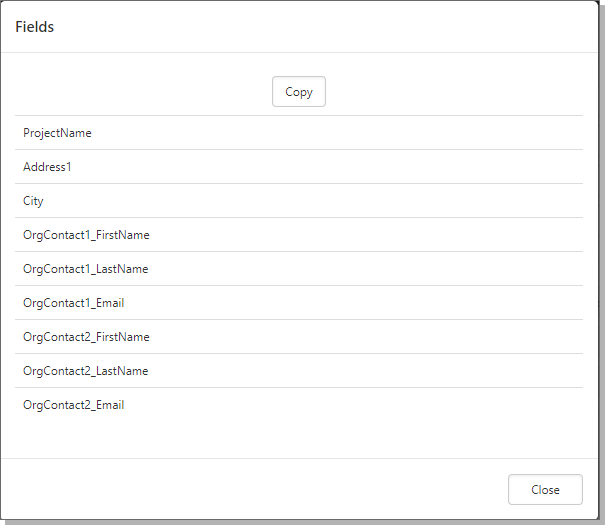Click OrgContact2_LastName in the fields list
This screenshot has width=605, height=525.
tap(85, 371)
